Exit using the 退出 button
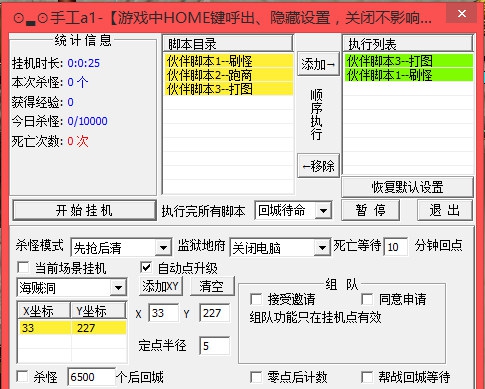Image resolution: width=485 pixels, height=389 pixels. pyautogui.click(x=445, y=210)
